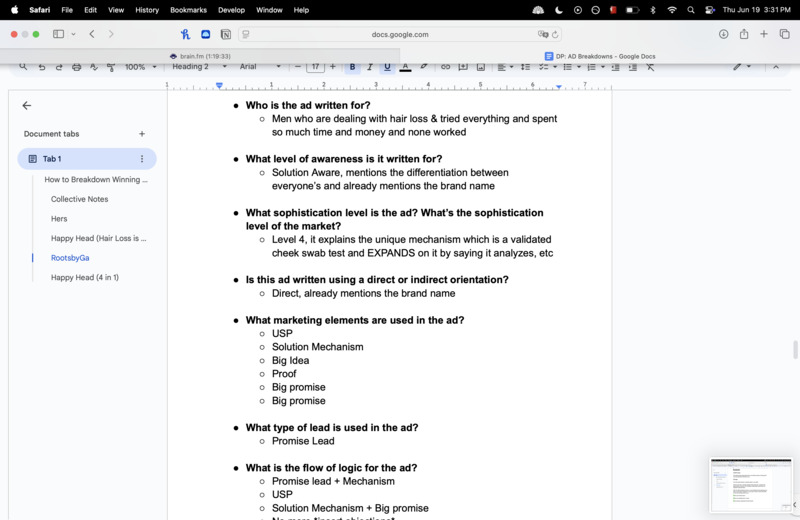Image resolution: width=800 pixels, height=520 pixels.
Task: Insert a link with the link icon
Action: 445,67
